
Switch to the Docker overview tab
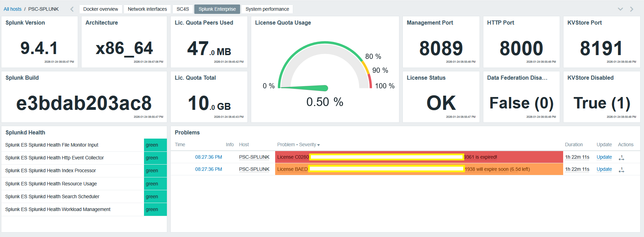click(x=101, y=9)
